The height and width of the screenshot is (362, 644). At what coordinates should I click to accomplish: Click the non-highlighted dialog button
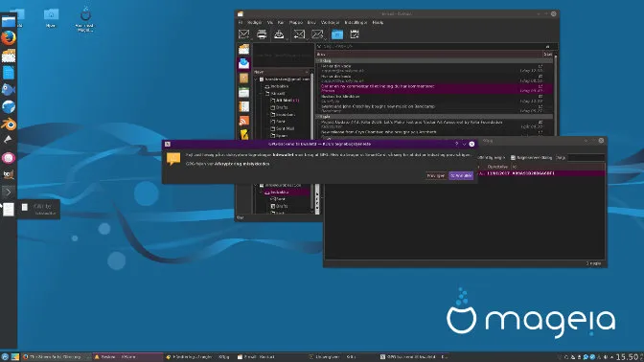click(x=436, y=175)
